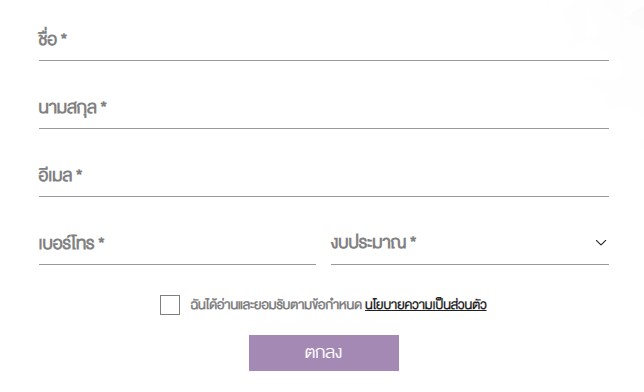The width and height of the screenshot is (644, 392).
Task: Click the required asterisk beside อีเมล
Action: pos(79,173)
